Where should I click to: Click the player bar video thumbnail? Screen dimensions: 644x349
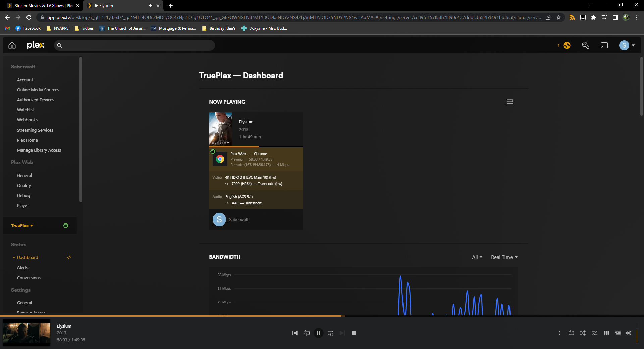[x=26, y=333]
